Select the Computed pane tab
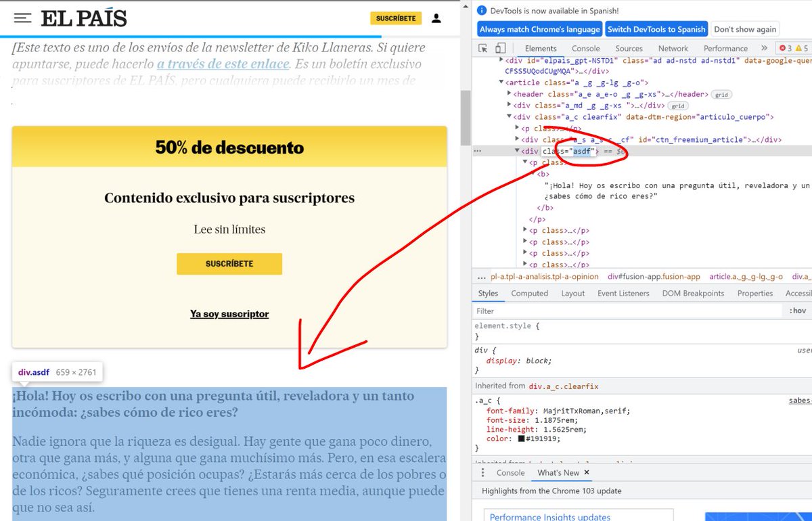 529,293
